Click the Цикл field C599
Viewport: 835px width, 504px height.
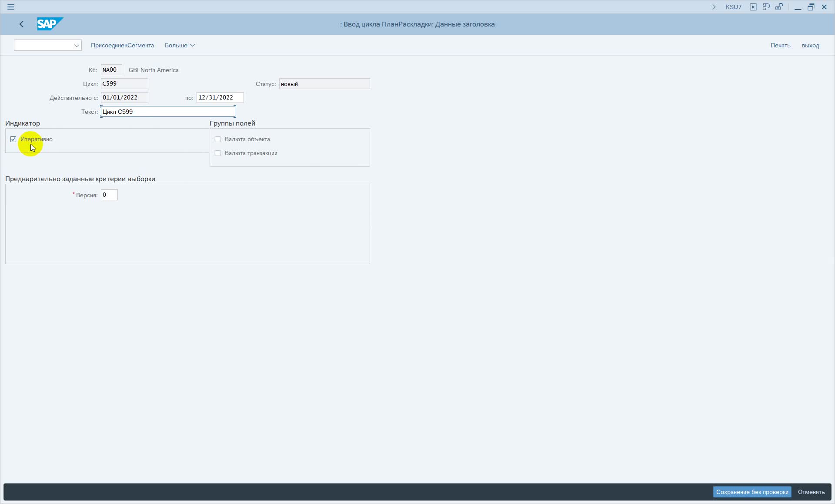124,84
